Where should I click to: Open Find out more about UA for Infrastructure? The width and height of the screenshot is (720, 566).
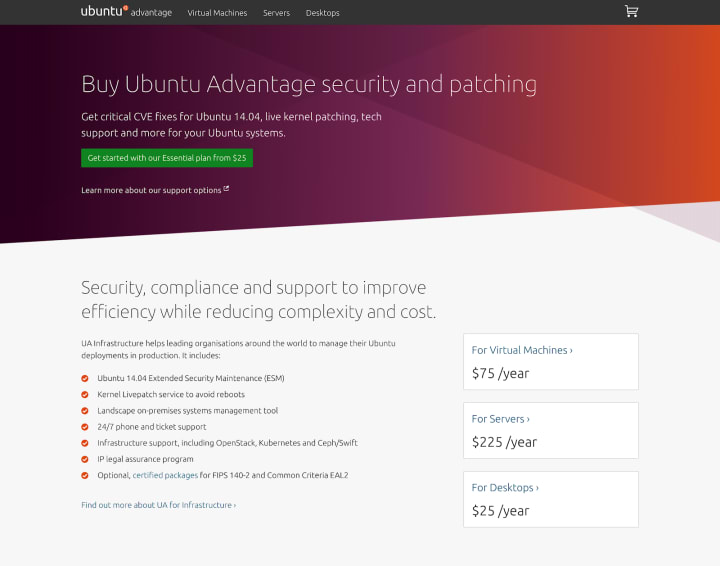pyautogui.click(x=158, y=505)
